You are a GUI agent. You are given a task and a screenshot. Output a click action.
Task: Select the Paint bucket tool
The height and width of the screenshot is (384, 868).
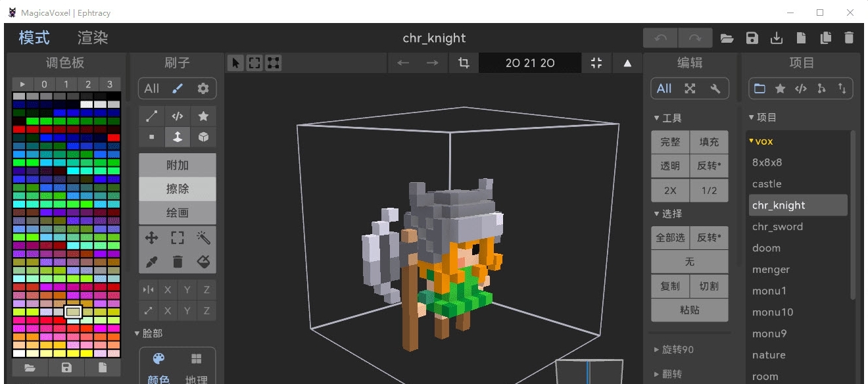pos(203,261)
